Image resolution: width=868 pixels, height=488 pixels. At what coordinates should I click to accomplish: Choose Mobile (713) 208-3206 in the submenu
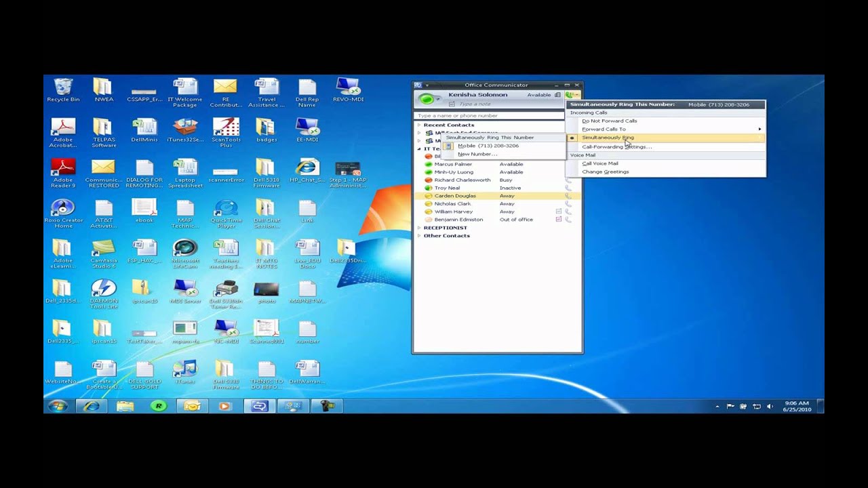pyautogui.click(x=488, y=146)
